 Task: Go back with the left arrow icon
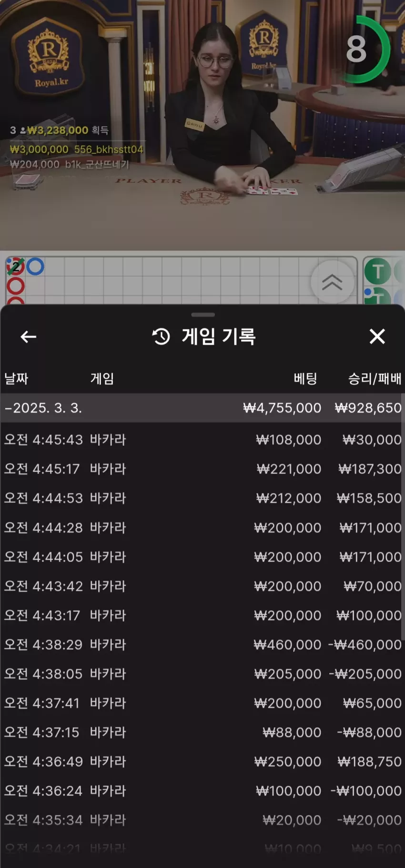pos(29,337)
